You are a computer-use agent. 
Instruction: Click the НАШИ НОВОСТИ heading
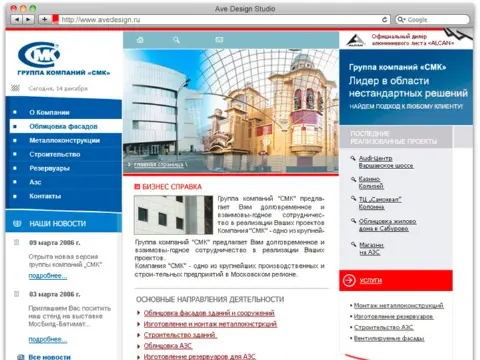(x=57, y=224)
